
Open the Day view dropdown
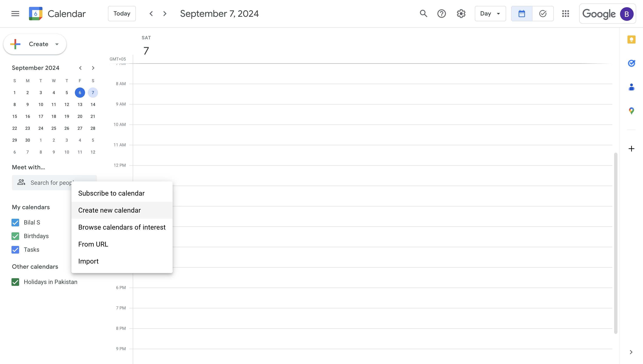(x=490, y=14)
